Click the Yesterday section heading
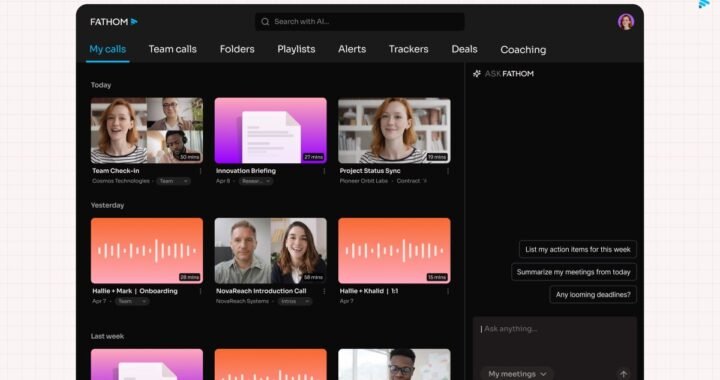The height and width of the screenshot is (380, 720). [107, 205]
